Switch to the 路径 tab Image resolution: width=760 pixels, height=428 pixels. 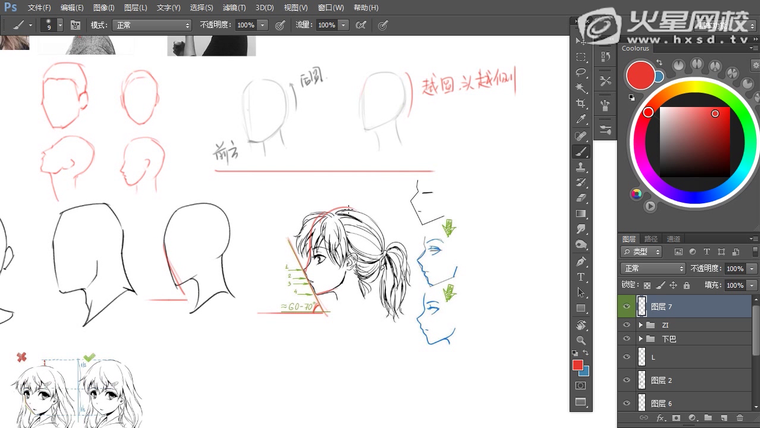[651, 239]
